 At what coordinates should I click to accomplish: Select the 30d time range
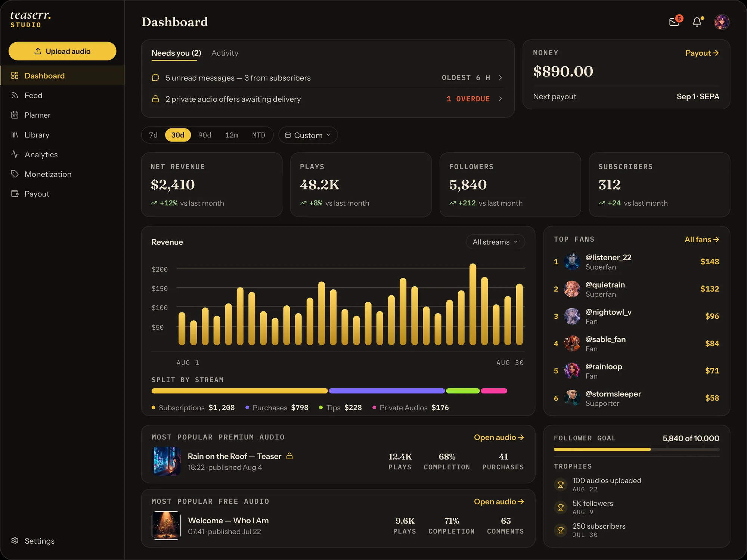click(178, 135)
